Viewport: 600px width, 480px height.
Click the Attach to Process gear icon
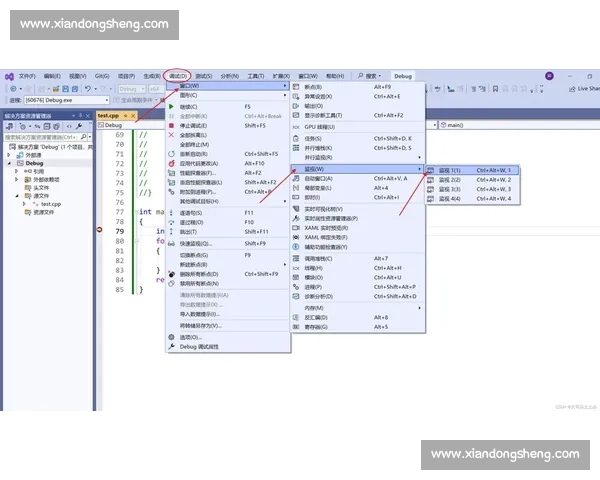click(171, 192)
